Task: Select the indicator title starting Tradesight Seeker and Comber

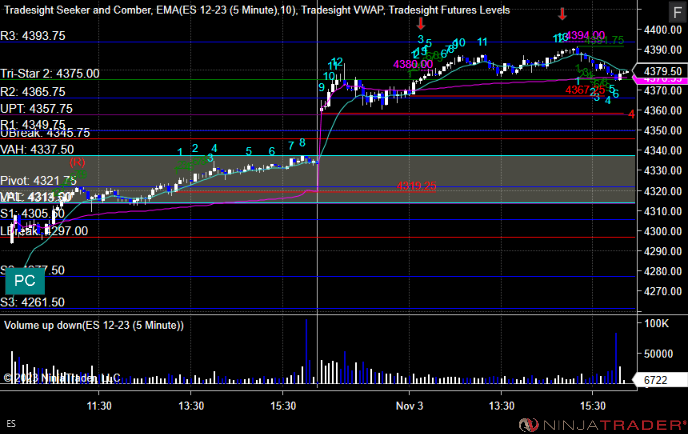Action: click(257, 10)
